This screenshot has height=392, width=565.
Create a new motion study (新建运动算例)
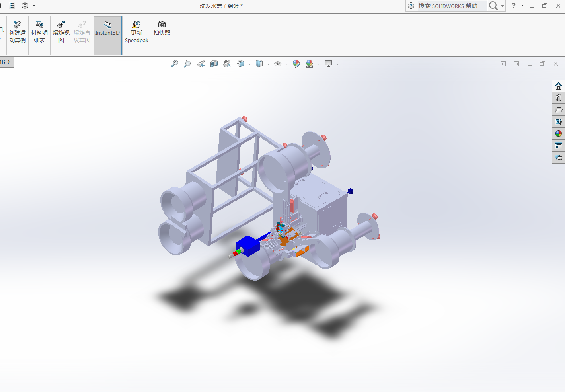point(18,32)
